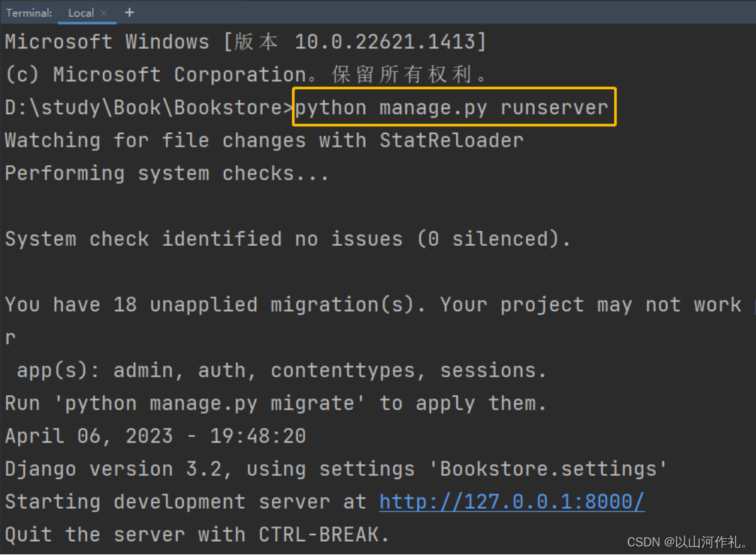Click the highlighted python manage.py runserver command

[x=452, y=108]
